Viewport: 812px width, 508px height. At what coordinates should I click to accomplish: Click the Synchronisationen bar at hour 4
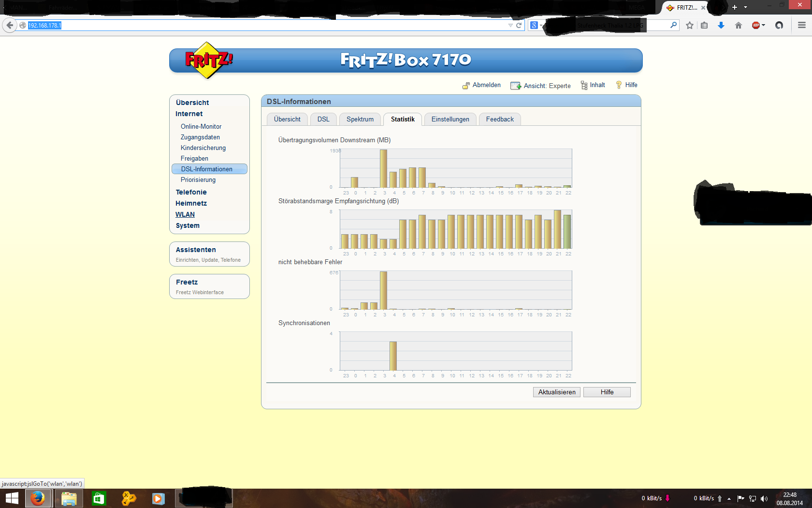click(x=393, y=356)
